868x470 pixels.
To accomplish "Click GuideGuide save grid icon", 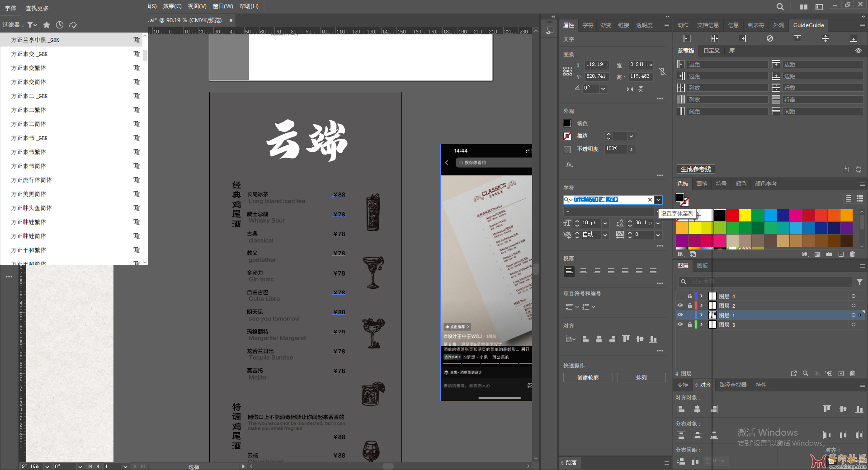I will point(846,169).
